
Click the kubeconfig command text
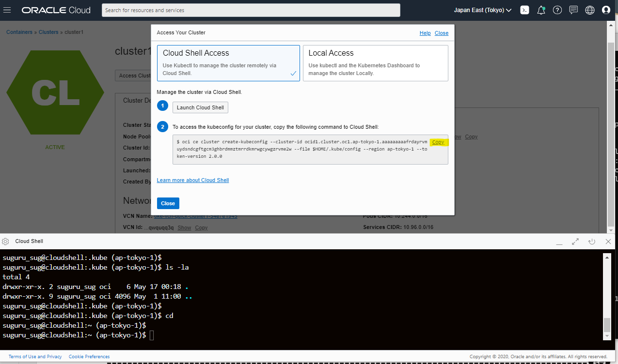coord(302,149)
